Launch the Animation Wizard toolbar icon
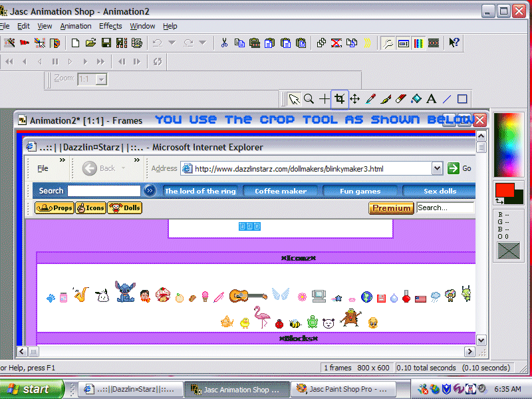The width and height of the screenshot is (532, 399). pyautogui.click(x=9, y=43)
